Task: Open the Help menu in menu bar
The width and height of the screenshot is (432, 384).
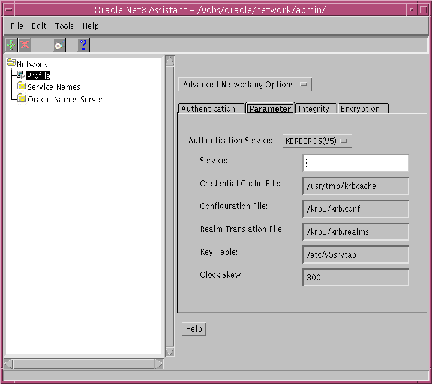Action: (x=90, y=26)
